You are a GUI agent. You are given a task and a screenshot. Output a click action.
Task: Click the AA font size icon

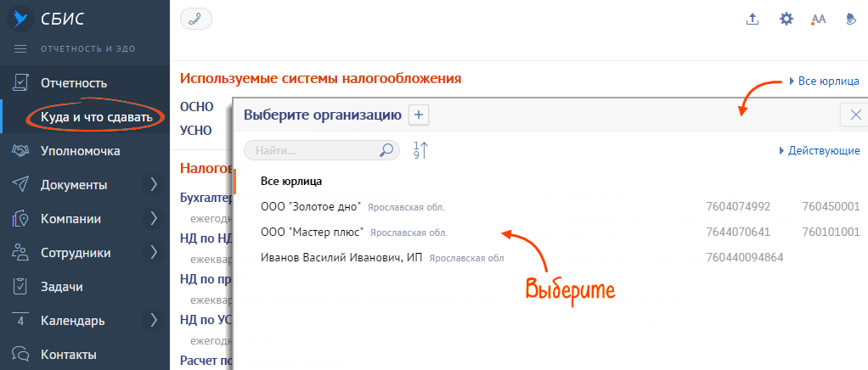click(818, 20)
